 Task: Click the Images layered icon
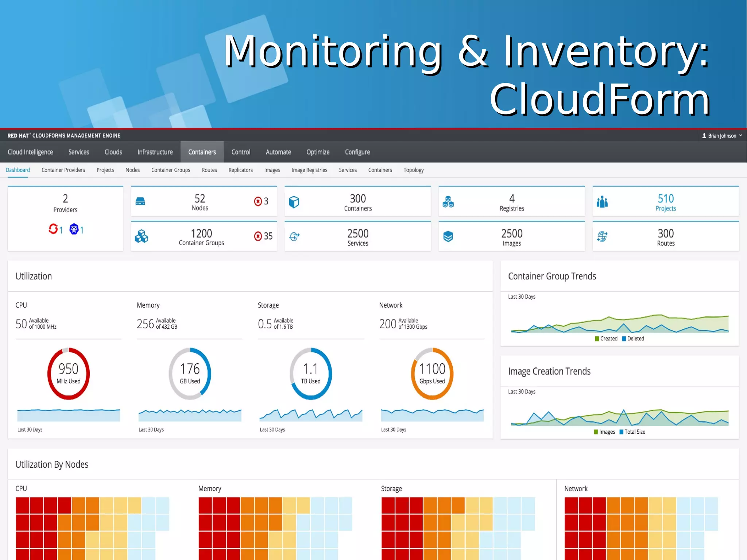[x=448, y=236]
